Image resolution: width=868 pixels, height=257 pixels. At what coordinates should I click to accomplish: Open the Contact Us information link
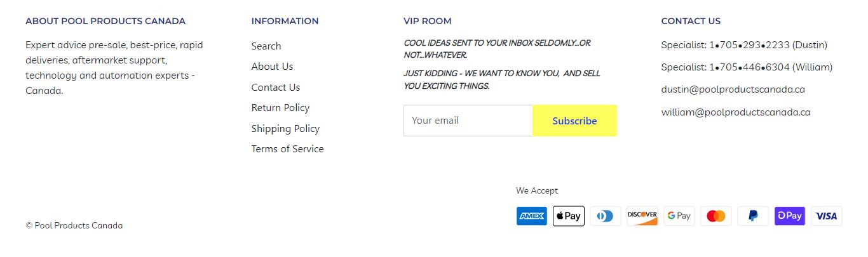click(x=275, y=87)
